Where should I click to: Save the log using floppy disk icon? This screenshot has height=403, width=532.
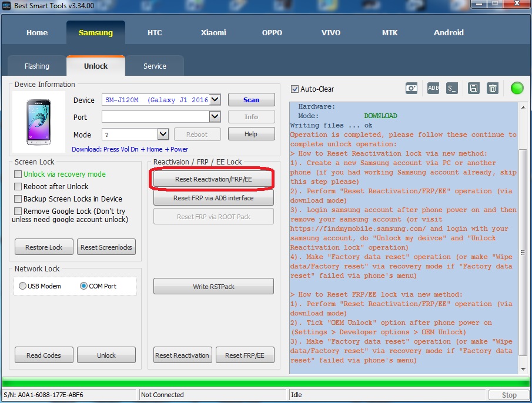tap(473, 88)
